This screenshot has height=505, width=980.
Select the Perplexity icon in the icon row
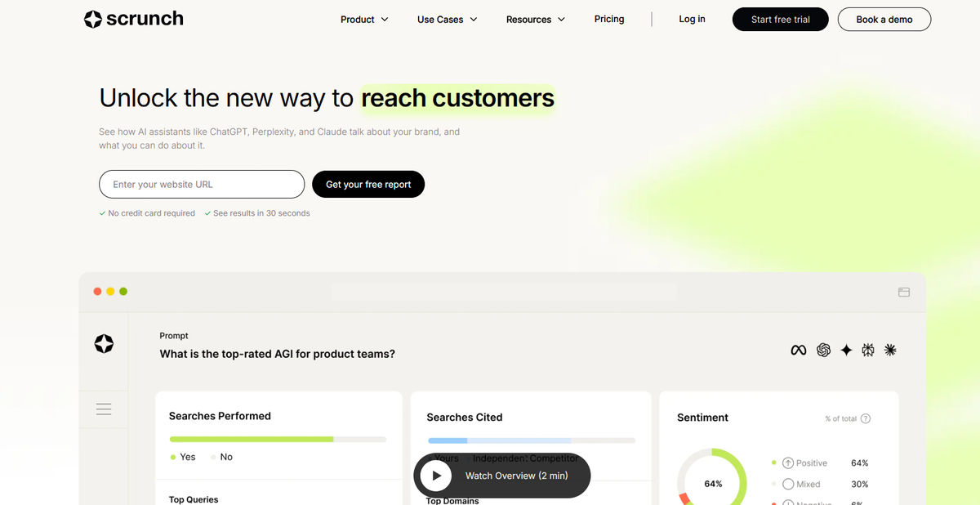[868, 350]
